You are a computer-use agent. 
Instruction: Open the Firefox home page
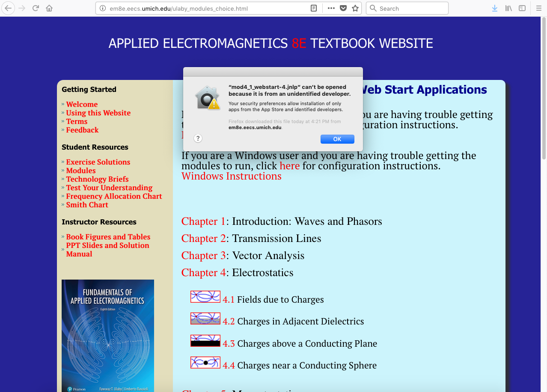(x=49, y=8)
